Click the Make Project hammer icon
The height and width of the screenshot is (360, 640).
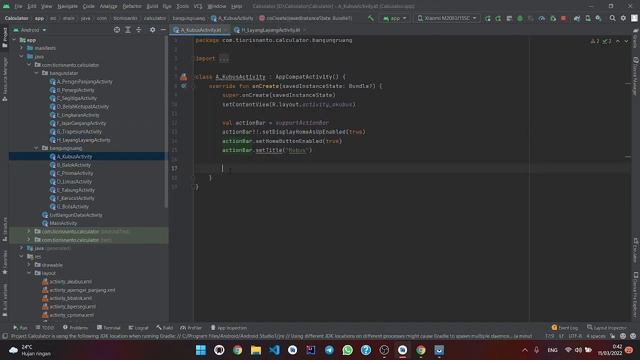point(371,18)
